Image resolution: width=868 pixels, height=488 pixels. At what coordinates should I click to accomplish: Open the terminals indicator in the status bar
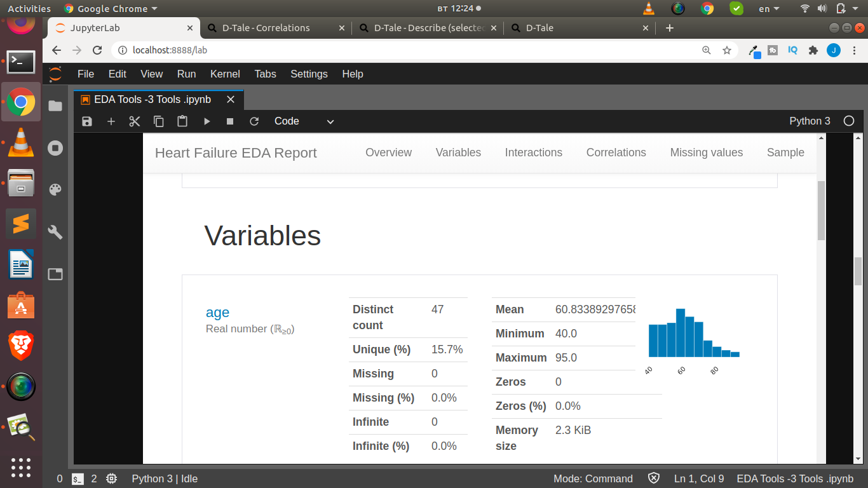tap(77, 478)
